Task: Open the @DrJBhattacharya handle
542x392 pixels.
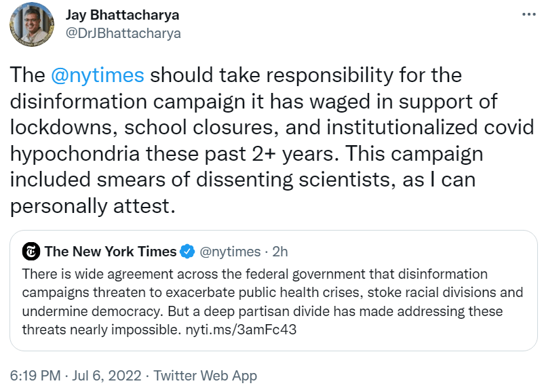Action: pyautogui.click(x=122, y=33)
